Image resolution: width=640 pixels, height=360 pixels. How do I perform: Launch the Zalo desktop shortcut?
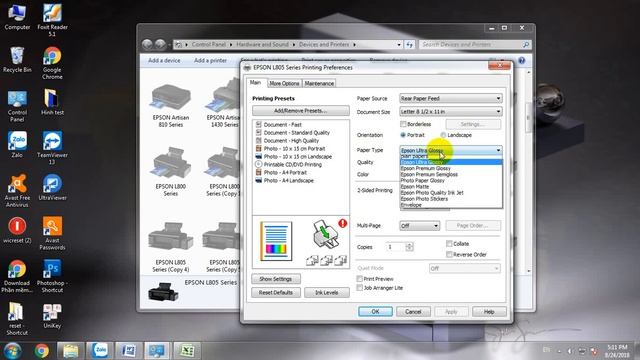(x=17, y=145)
